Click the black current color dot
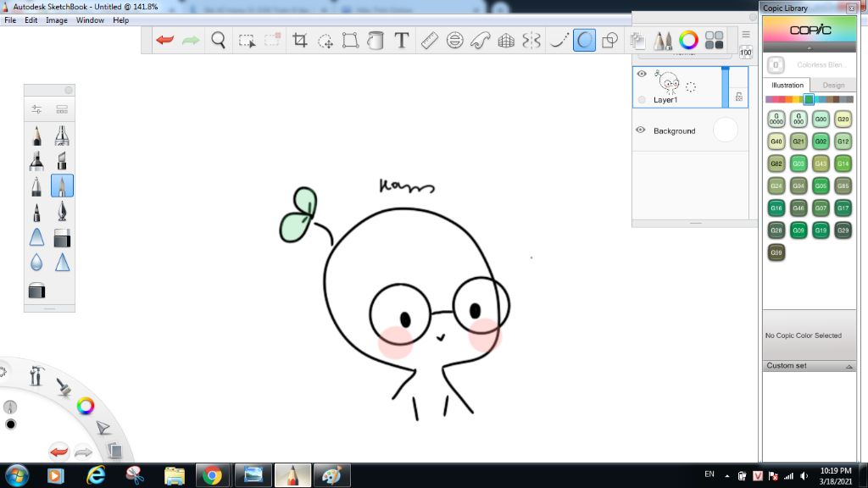868x488 pixels. [x=10, y=424]
